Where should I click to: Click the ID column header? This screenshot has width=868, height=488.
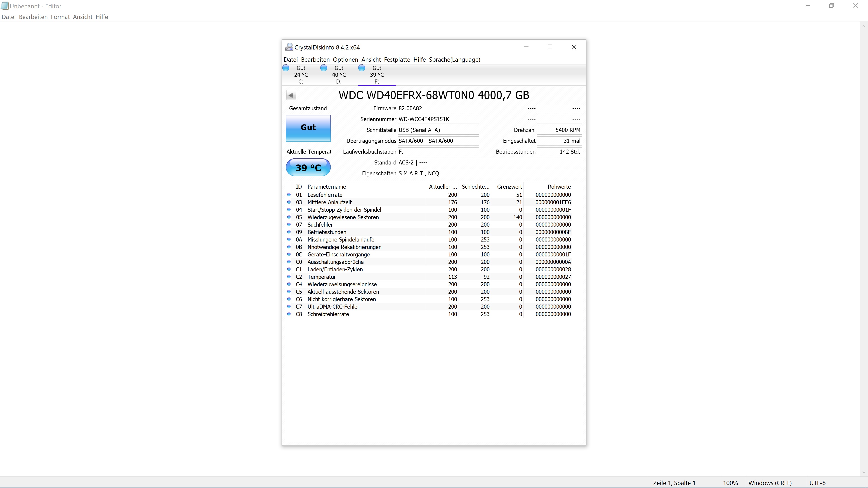click(299, 187)
